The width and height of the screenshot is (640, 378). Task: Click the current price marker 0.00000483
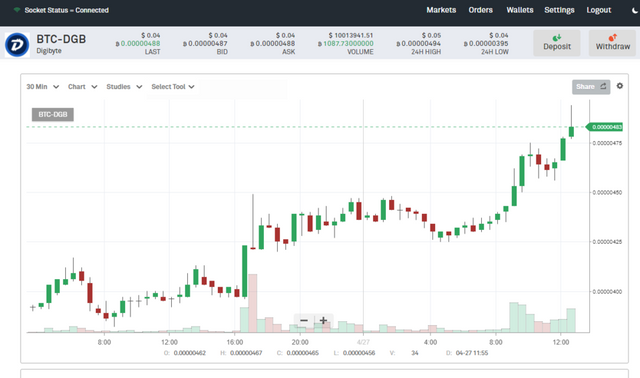[x=605, y=127]
